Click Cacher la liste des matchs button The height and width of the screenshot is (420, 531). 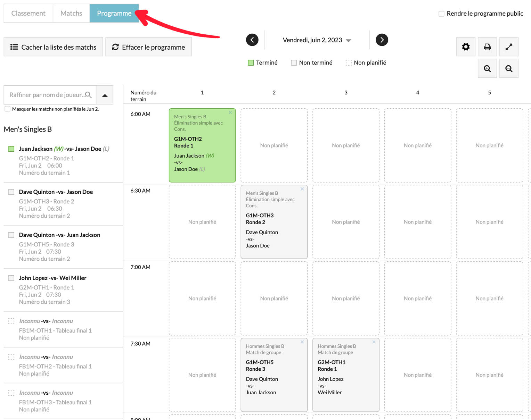point(54,47)
